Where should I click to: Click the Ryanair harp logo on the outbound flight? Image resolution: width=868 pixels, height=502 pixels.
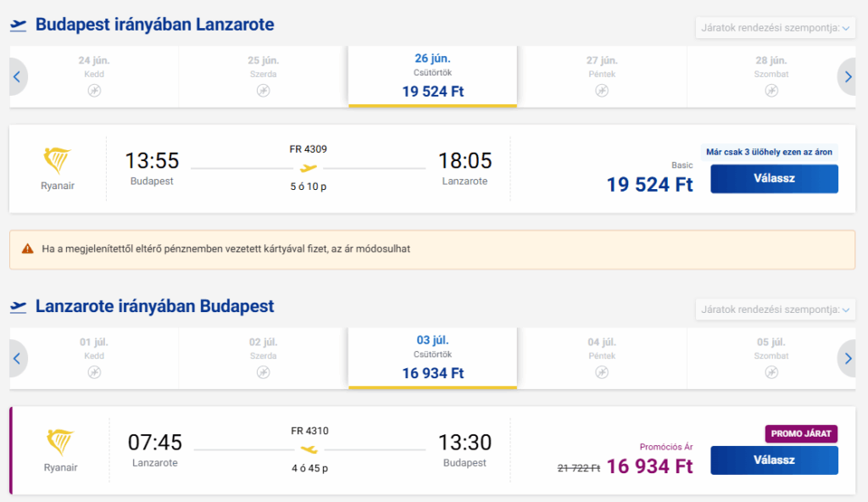click(x=57, y=160)
